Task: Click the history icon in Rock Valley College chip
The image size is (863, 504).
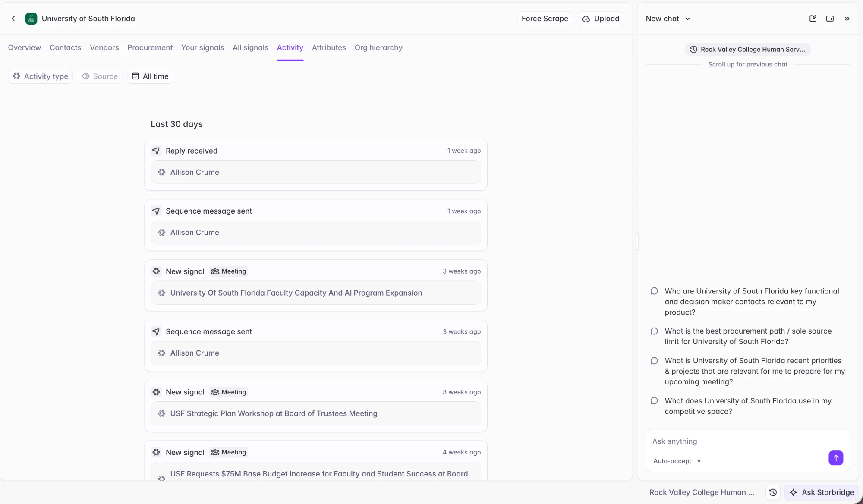Action: (x=693, y=49)
